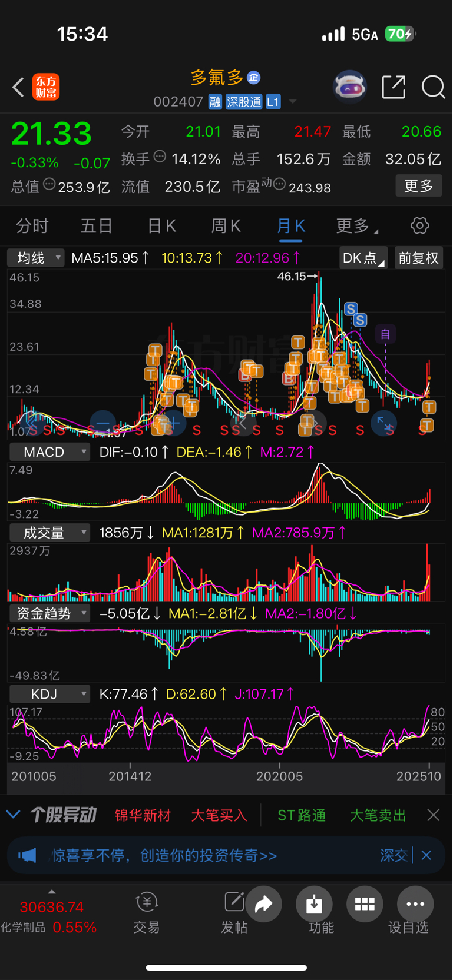The height and width of the screenshot is (980, 453).
Task: Tap the 更多 quote details button
Action: tap(418, 186)
